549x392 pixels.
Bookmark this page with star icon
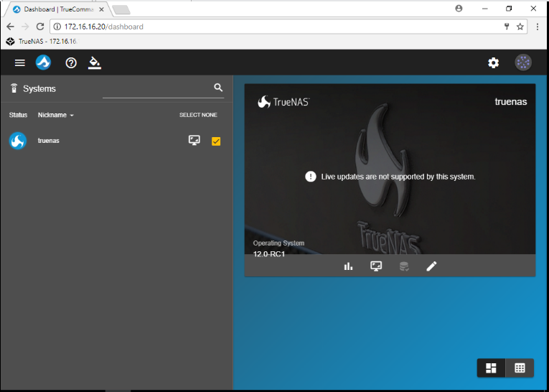pyautogui.click(x=520, y=27)
